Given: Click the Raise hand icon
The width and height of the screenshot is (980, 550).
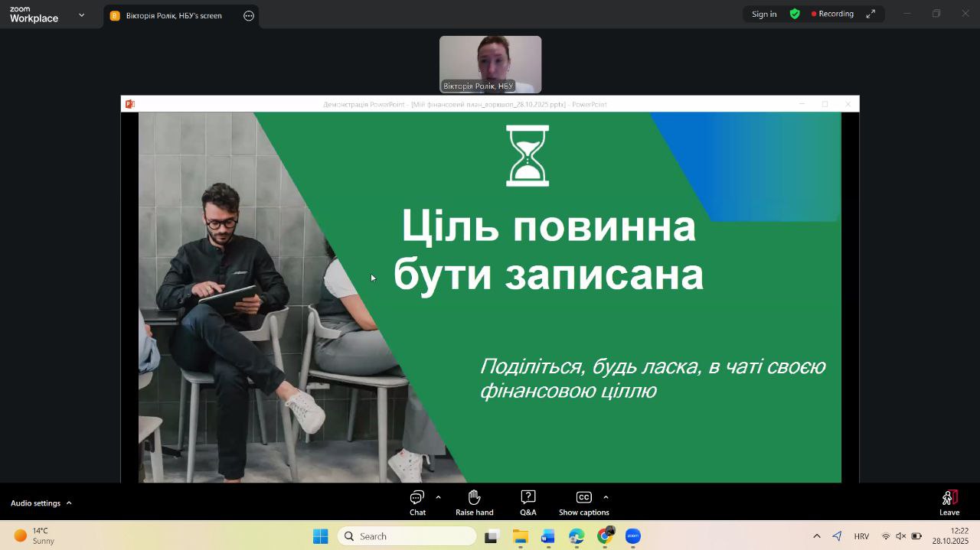Looking at the screenshot, I should [x=474, y=503].
